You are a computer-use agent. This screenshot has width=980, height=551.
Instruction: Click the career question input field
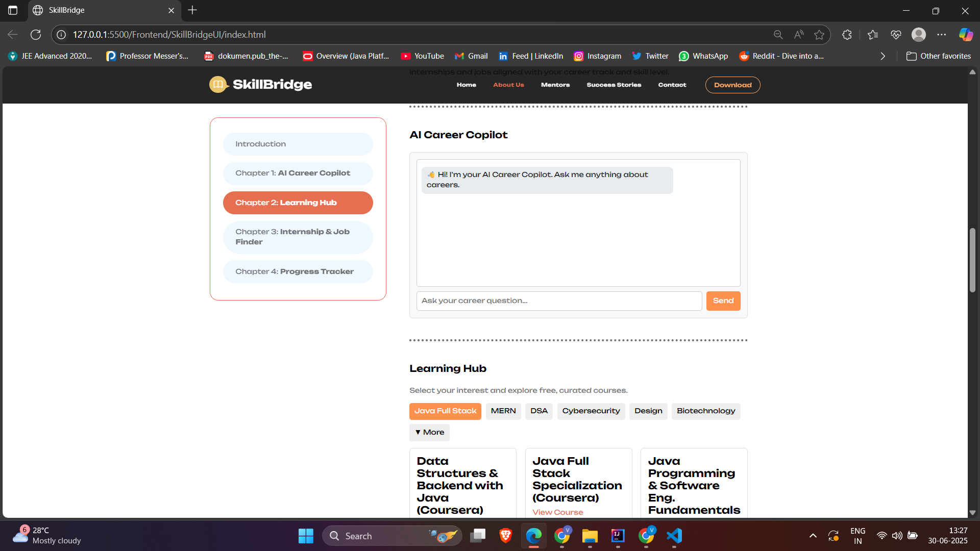(559, 301)
